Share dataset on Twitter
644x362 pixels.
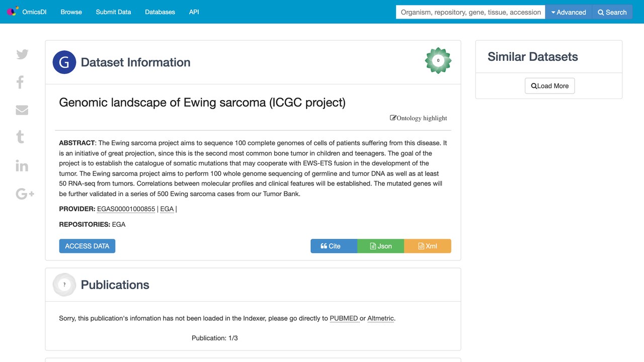click(22, 54)
